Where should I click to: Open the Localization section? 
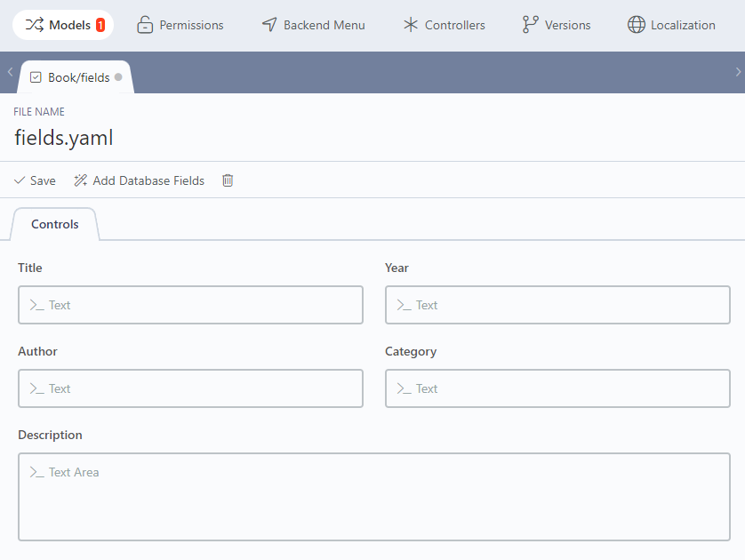pyautogui.click(x=671, y=25)
